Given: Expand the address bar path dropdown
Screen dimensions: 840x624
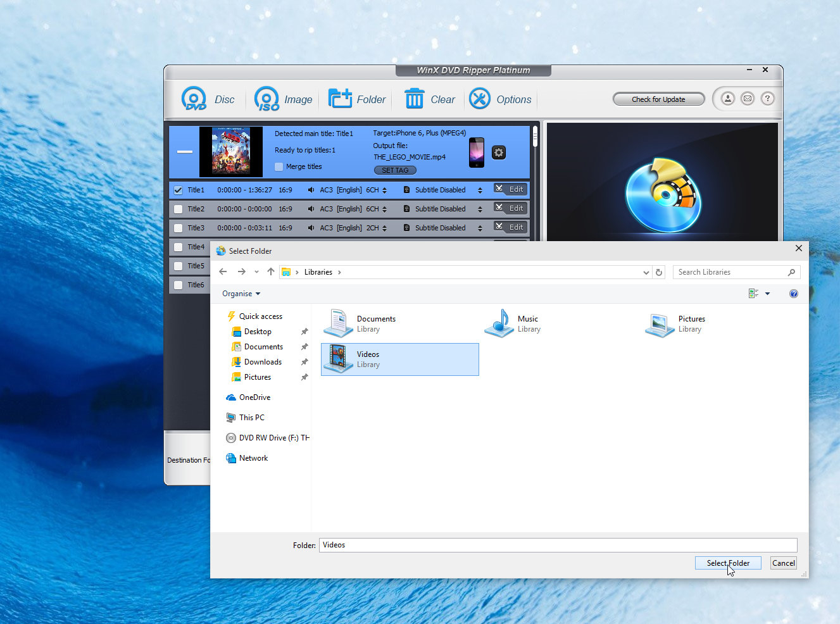Looking at the screenshot, I should coord(646,272).
